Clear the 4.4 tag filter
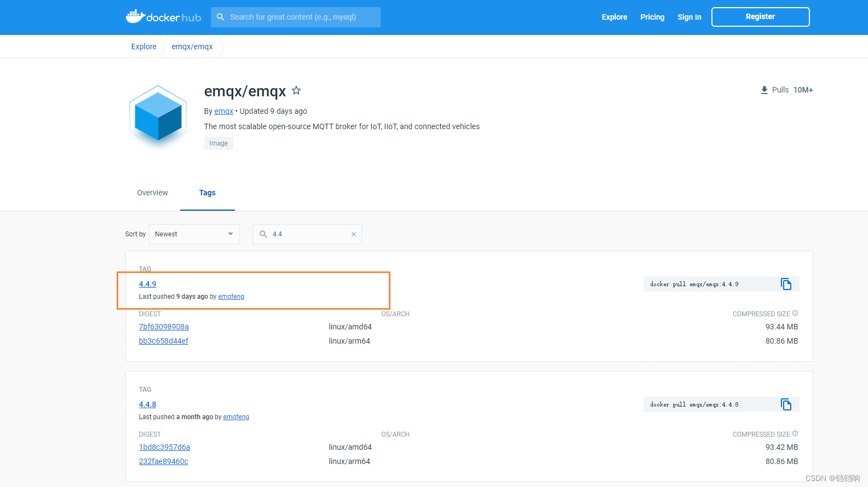 pyautogui.click(x=354, y=234)
